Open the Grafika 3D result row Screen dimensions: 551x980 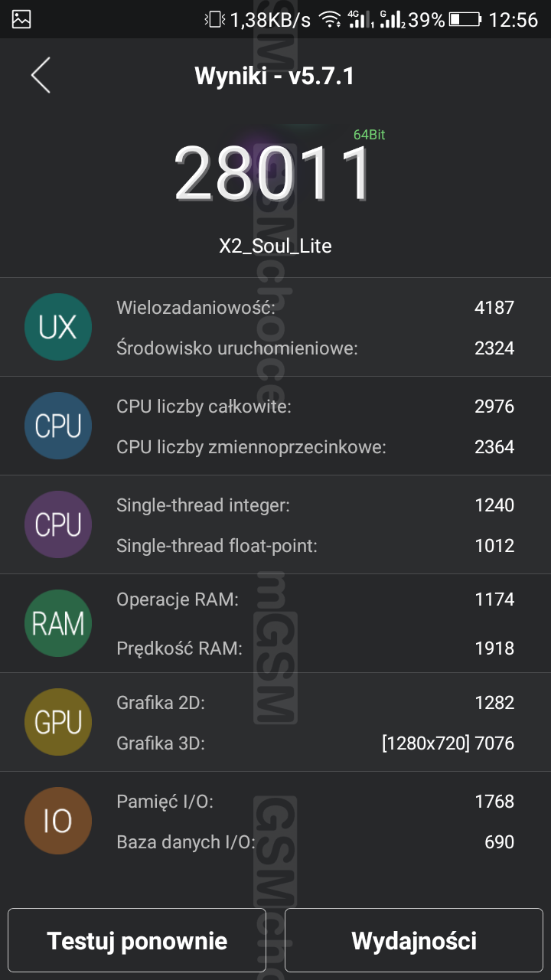(x=315, y=743)
